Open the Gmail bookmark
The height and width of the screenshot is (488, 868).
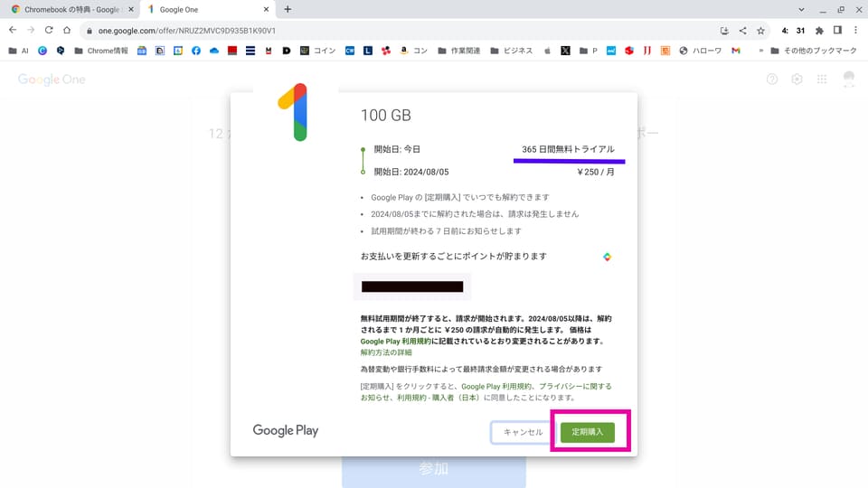click(736, 51)
